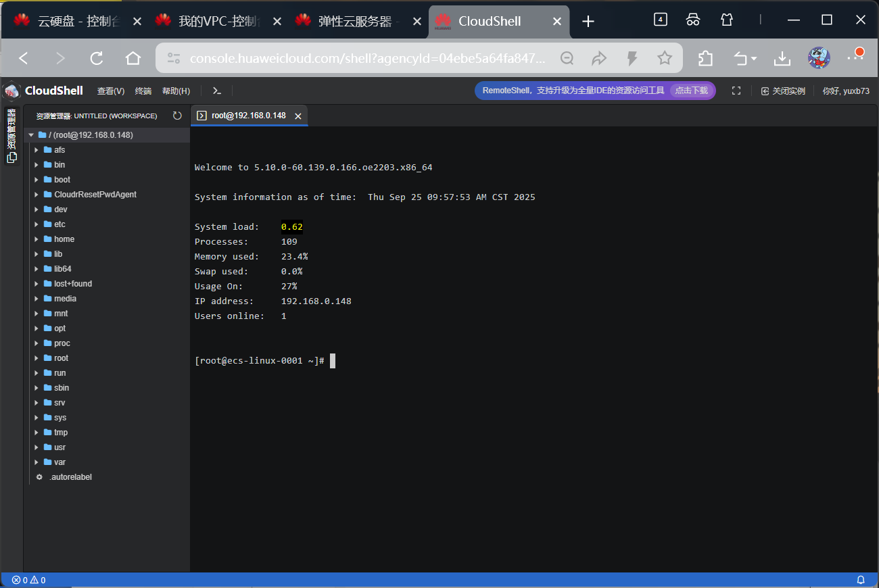
Task: Go to browser home page
Action: tap(133, 58)
